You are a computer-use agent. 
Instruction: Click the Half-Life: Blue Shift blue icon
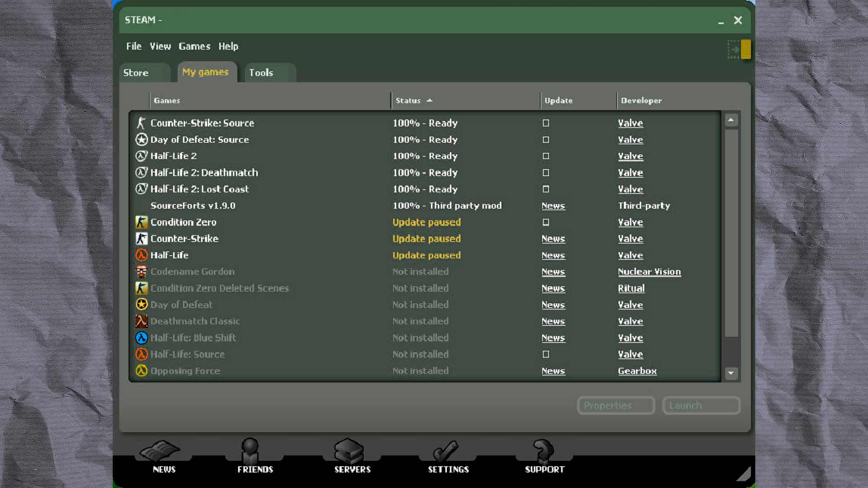click(x=142, y=338)
